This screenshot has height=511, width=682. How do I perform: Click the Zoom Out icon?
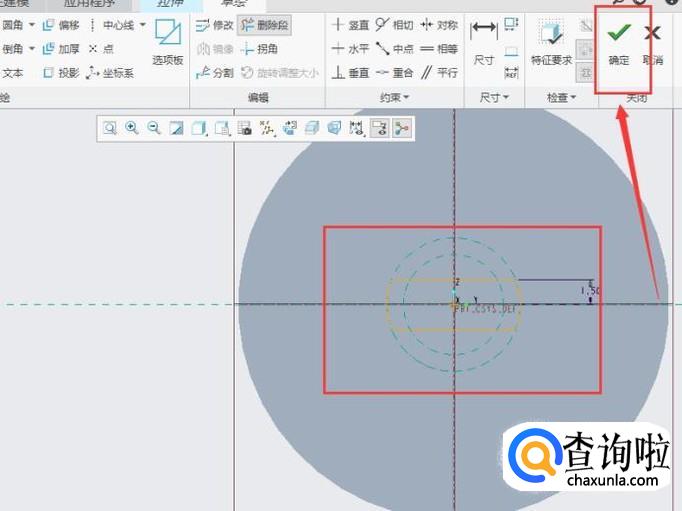click(x=154, y=128)
